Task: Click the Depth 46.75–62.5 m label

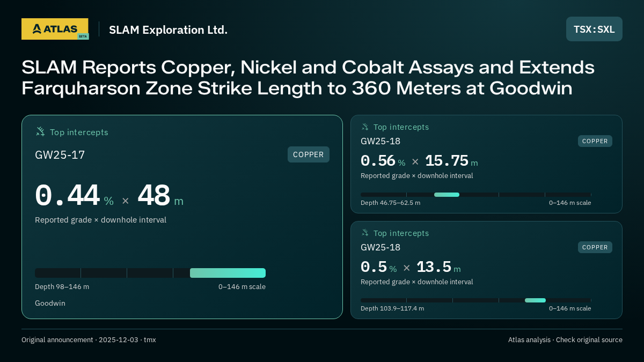Action: (x=390, y=203)
